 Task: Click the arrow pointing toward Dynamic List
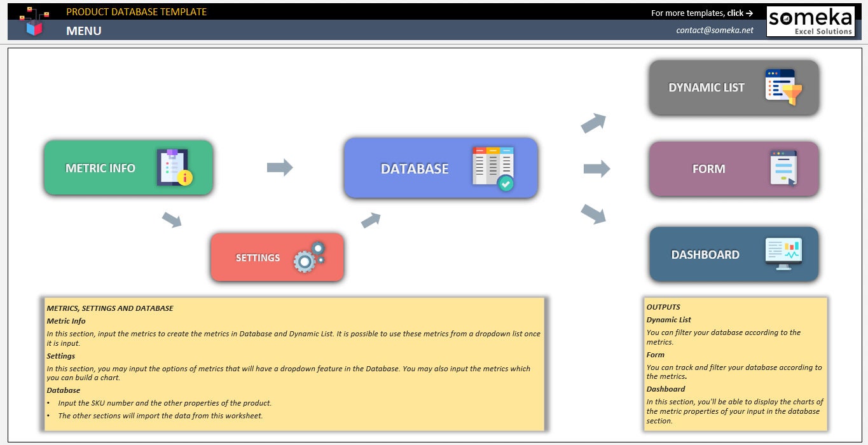click(x=593, y=122)
